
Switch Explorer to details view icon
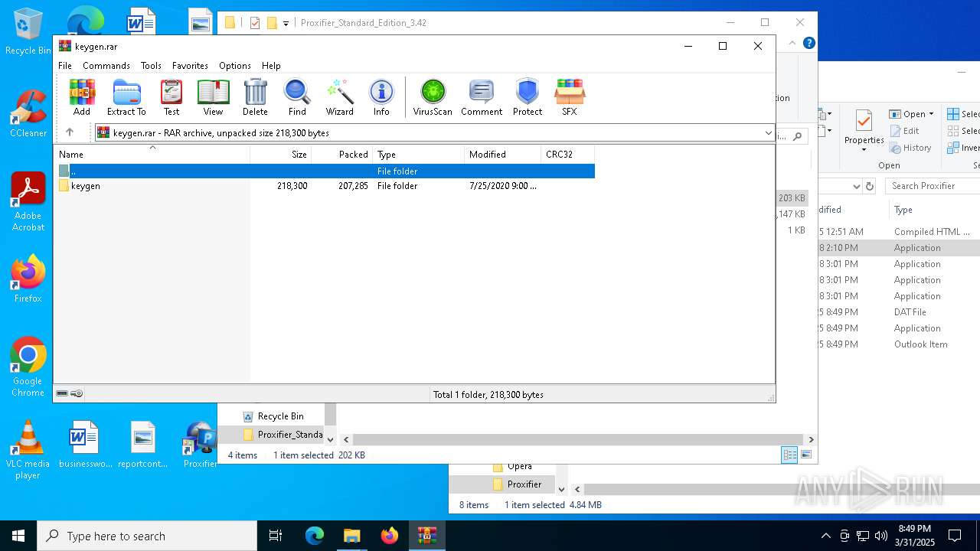tap(789, 455)
